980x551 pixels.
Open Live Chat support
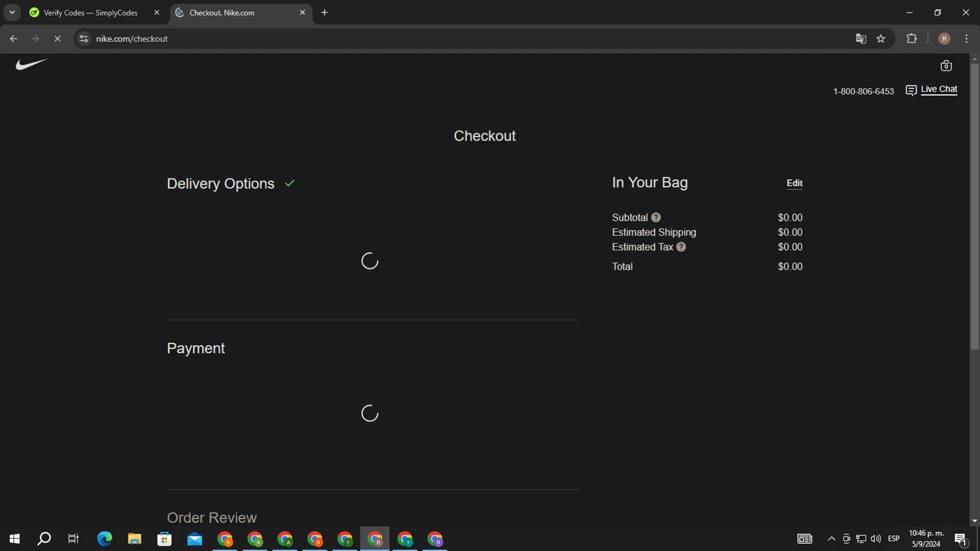(939, 89)
